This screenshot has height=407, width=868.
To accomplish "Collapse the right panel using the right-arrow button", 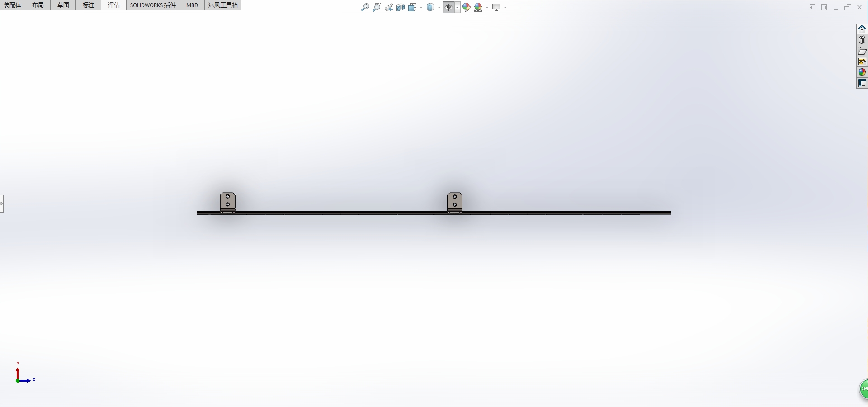I will pyautogui.click(x=824, y=7).
